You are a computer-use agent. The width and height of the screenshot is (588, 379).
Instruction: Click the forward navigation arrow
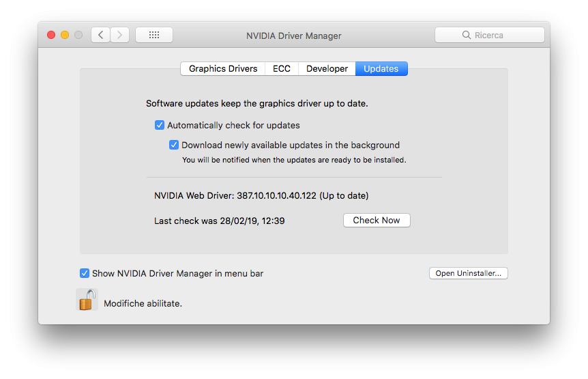click(119, 36)
